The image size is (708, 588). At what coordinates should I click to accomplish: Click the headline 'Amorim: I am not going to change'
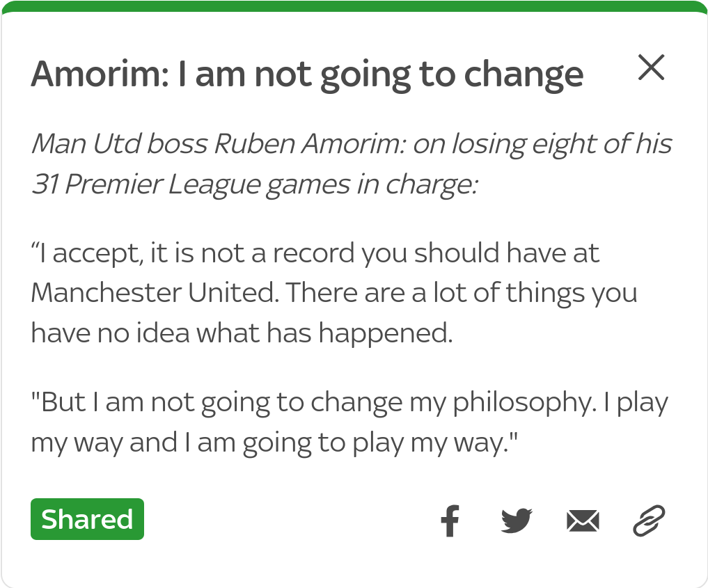click(x=307, y=74)
